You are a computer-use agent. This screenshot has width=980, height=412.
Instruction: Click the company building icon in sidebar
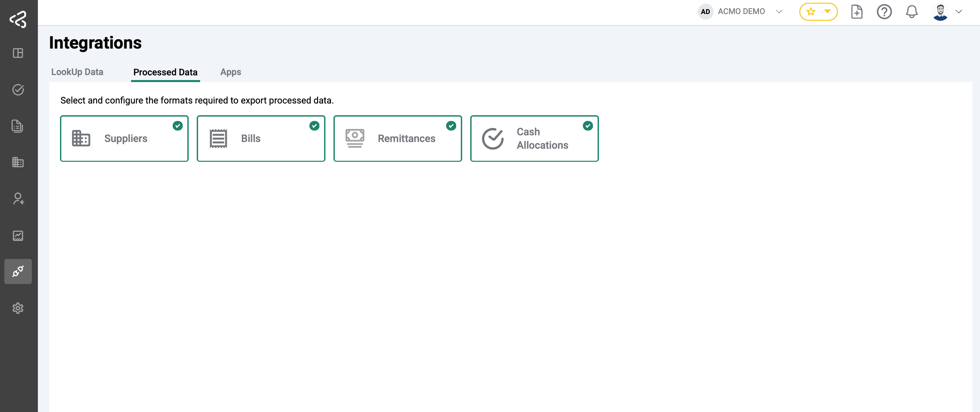pos(18,163)
